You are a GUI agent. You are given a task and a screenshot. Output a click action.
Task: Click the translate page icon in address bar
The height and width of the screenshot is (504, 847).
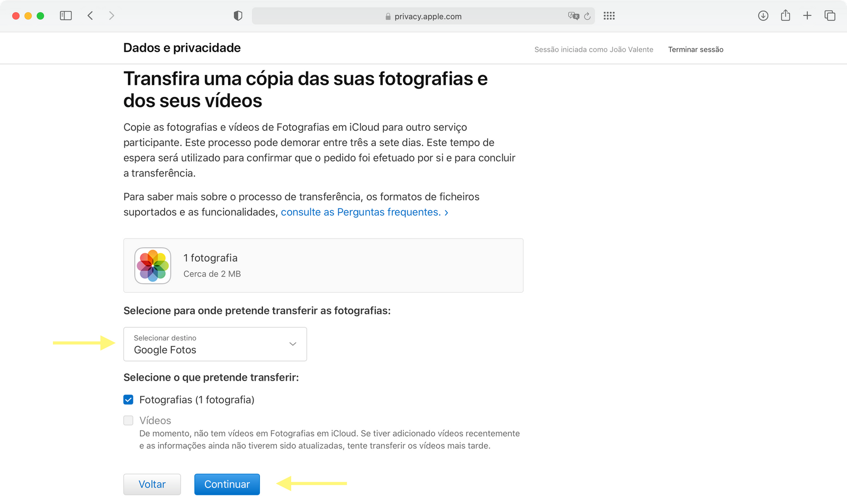pos(573,16)
